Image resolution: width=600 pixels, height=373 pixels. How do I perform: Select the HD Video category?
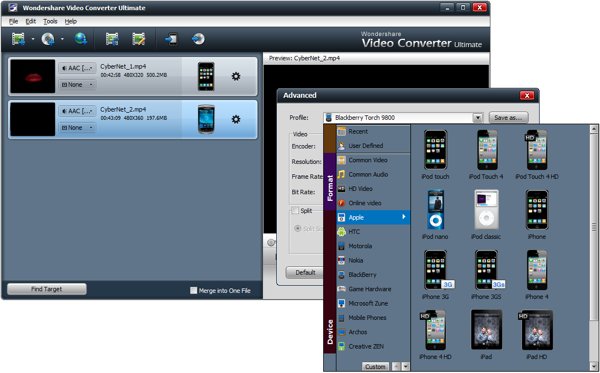[x=373, y=189]
